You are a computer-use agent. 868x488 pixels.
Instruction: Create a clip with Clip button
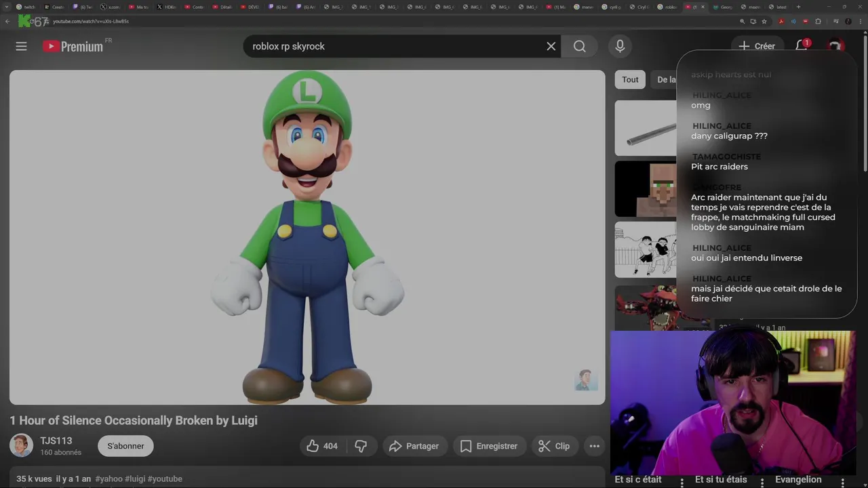[x=554, y=446]
